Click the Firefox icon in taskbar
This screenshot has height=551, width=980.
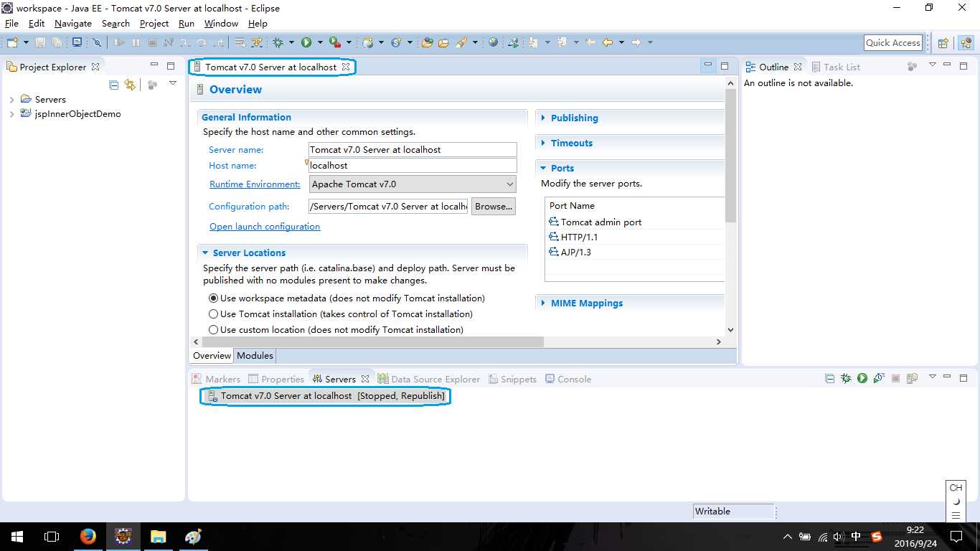(x=88, y=536)
